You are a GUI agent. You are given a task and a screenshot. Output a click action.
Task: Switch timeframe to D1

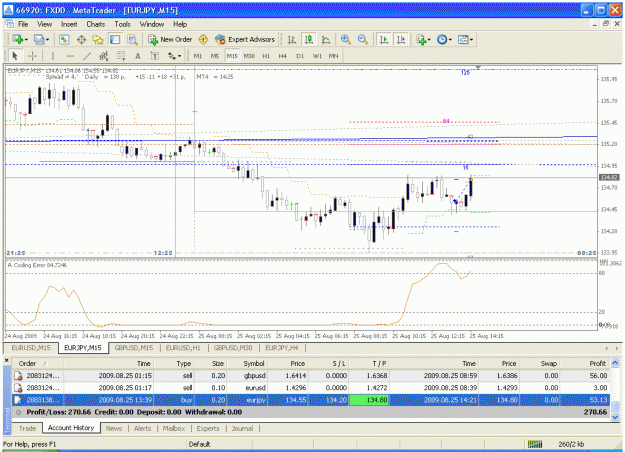pyautogui.click(x=300, y=56)
